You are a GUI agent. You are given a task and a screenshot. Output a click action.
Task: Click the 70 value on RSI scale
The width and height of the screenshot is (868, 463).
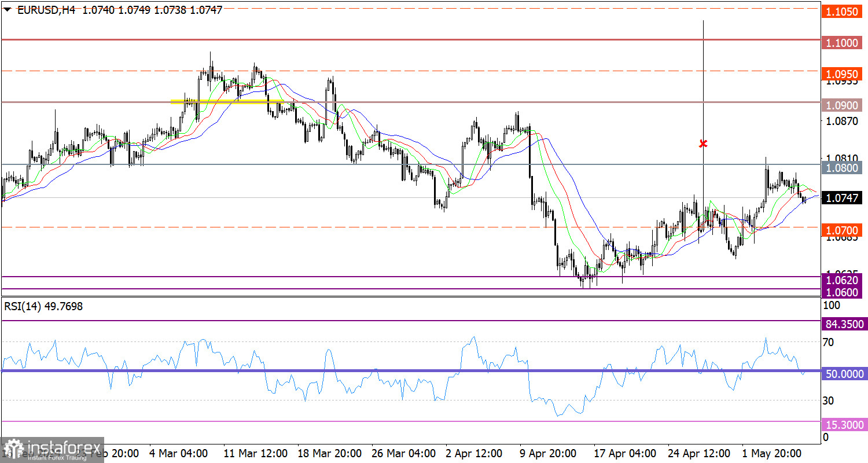(829, 343)
